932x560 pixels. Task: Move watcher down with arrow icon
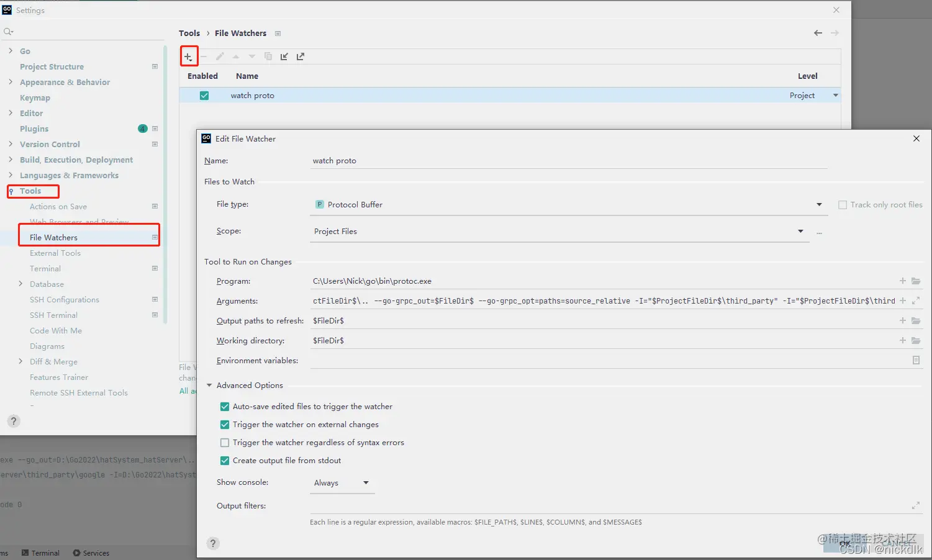[252, 56]
